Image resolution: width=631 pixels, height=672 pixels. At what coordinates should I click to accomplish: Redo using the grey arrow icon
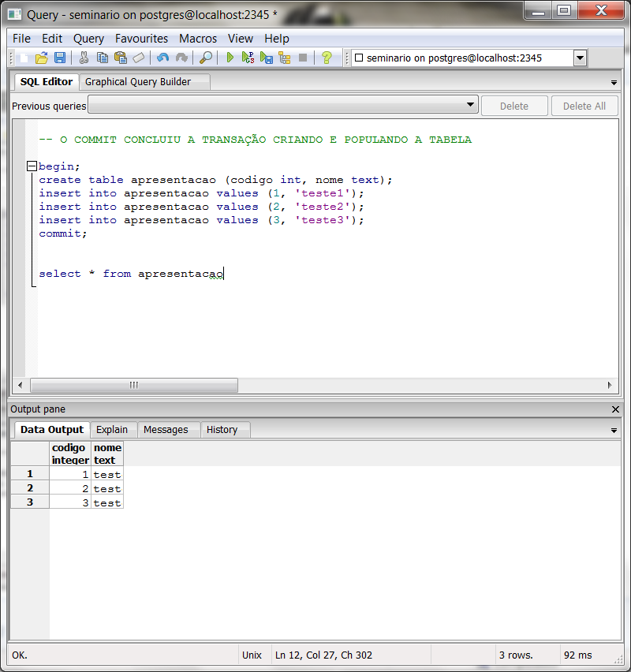point(181,58)
